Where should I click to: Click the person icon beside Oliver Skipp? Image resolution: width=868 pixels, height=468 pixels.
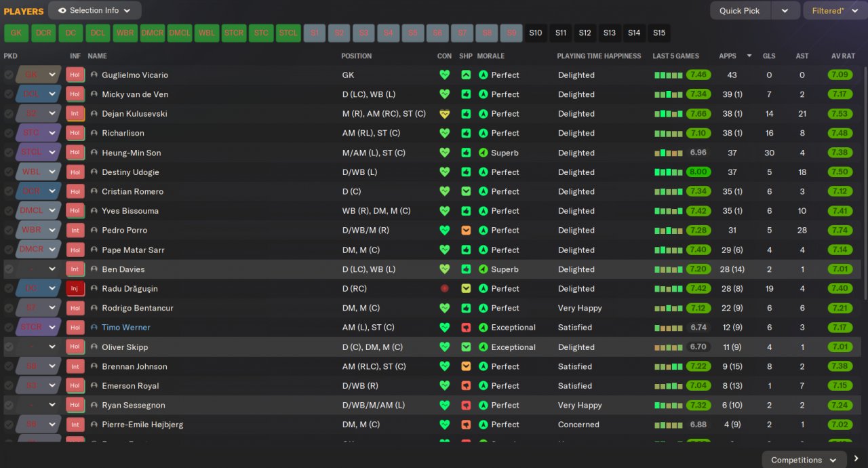(x=94, y=347)
